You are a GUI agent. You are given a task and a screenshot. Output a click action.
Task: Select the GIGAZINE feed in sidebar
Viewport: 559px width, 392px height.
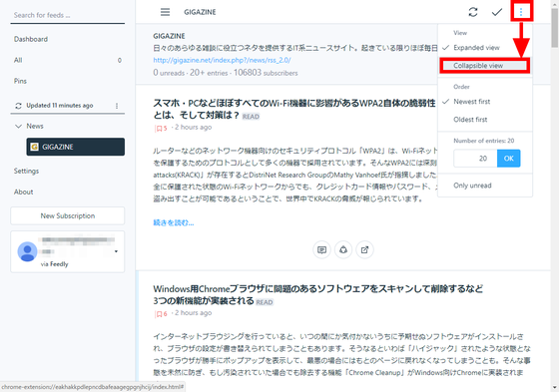click(76, 147)
